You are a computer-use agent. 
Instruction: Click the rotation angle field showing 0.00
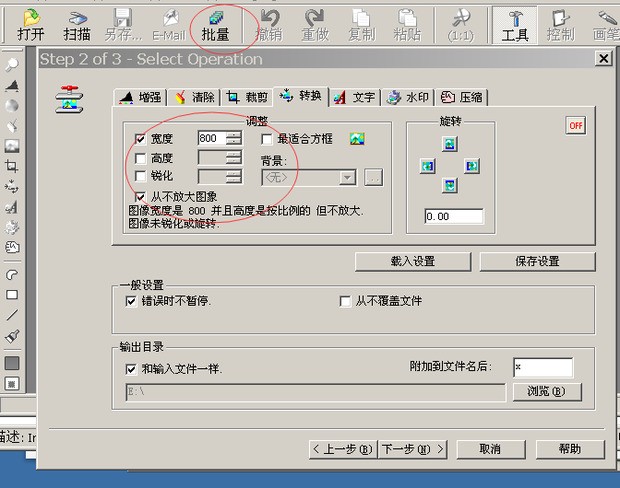[x=454, y=216]
